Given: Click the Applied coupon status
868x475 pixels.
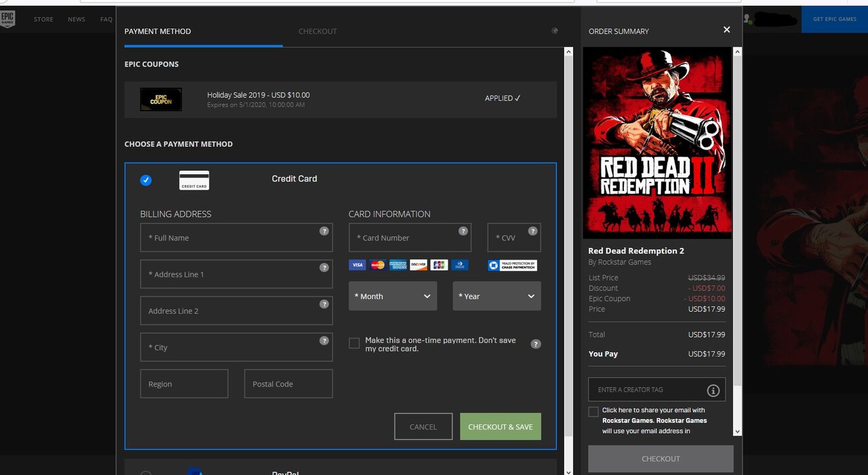Looking at the screenshot, I should tap(502, 98).
